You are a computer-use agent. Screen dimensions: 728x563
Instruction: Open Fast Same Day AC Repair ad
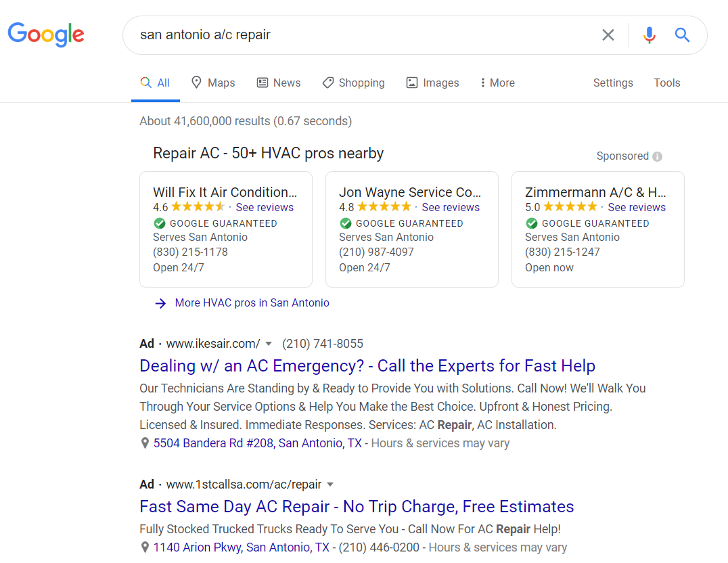357,507
